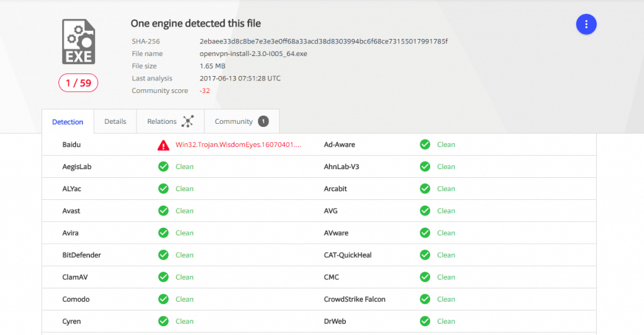Click the Baidu engine name

pos(72,145)
